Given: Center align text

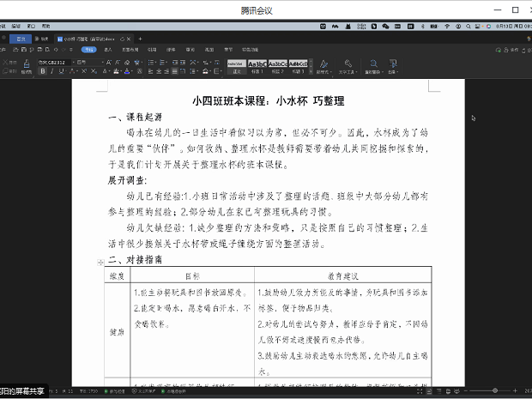Looking at the screenshot, I should tap(159, 71).
